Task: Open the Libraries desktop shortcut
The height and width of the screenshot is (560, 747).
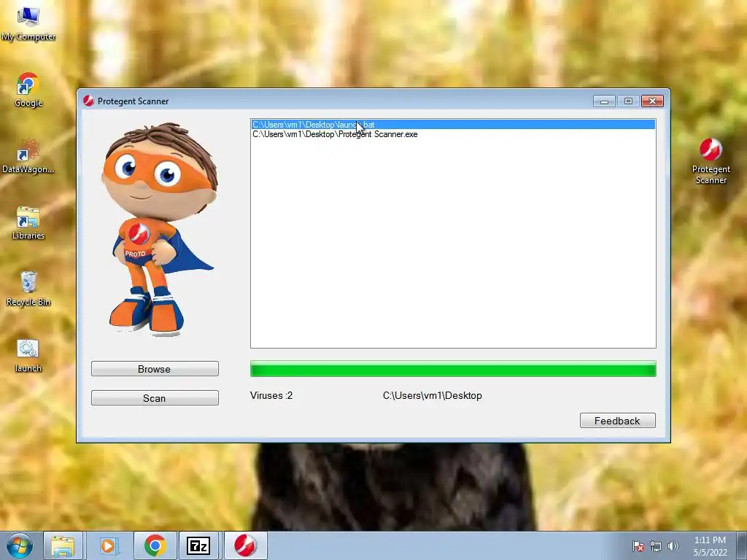Action: point(28,223)
